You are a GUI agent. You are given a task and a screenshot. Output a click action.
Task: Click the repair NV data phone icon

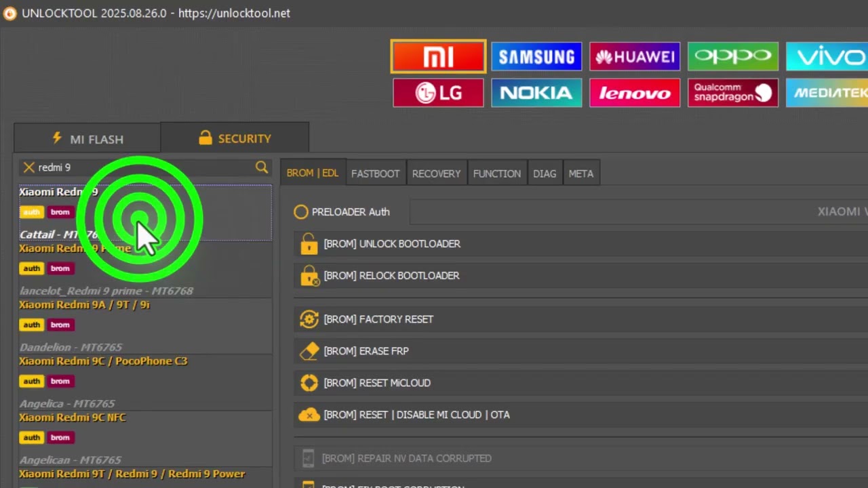(x=308, y=459)
